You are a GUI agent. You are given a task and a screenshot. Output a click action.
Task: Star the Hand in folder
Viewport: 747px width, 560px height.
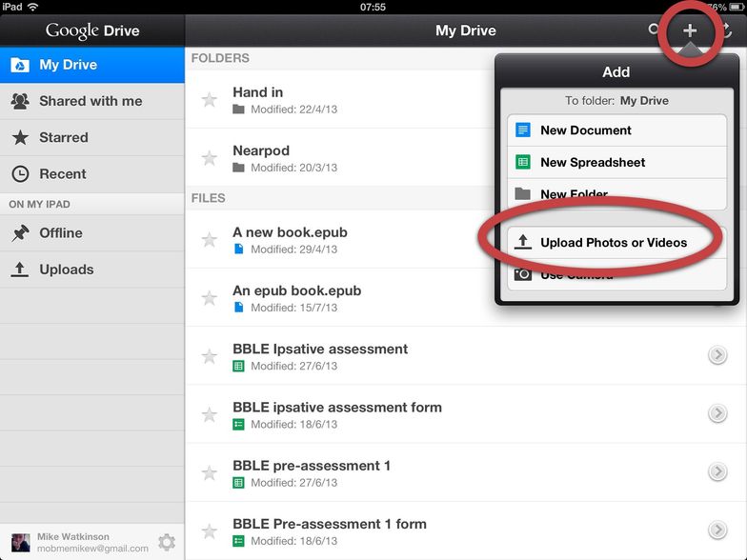209,100
